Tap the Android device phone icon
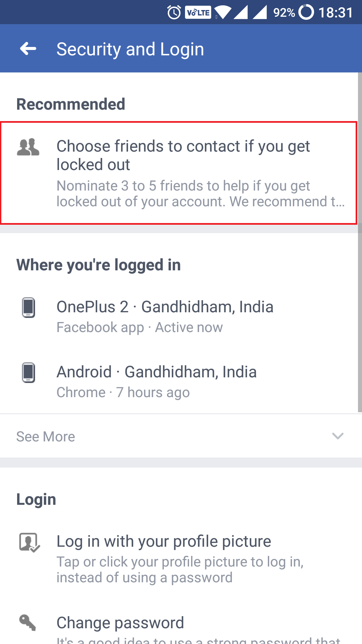This screenshot has height=644, width=362. tap(28, 372)
